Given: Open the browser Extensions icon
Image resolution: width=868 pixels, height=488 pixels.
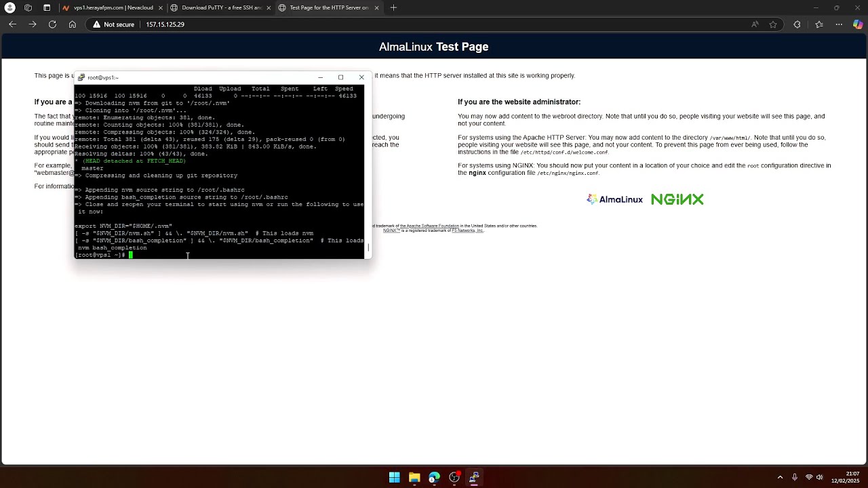Looking at the screenshot, I should [x=797, y=24].
